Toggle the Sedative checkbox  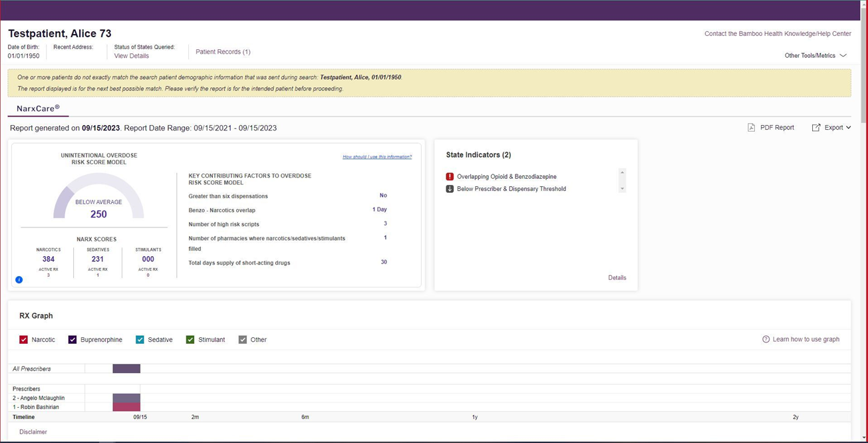point(140,340)
